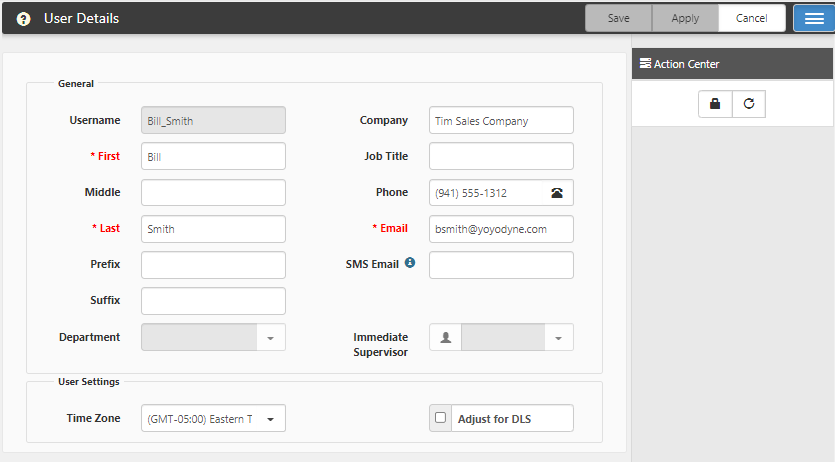Click the Action Center header icon
This screenshot has width=835, height=462.
coord(645,64)
